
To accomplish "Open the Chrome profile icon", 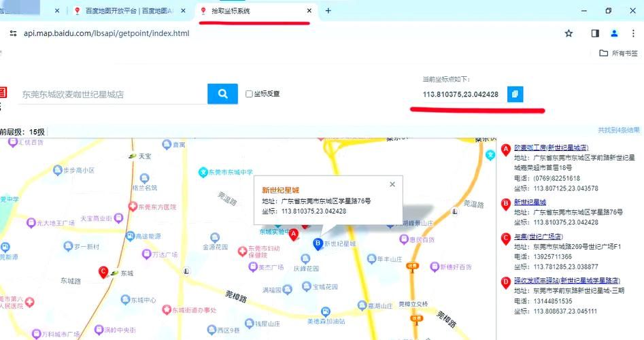I will coord(614,33).
